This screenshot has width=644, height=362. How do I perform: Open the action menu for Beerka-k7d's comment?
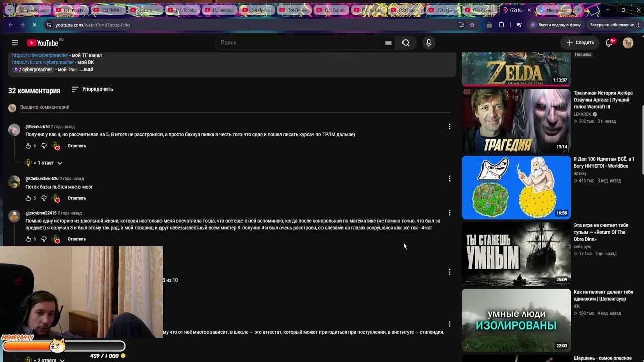coord(450,127)
